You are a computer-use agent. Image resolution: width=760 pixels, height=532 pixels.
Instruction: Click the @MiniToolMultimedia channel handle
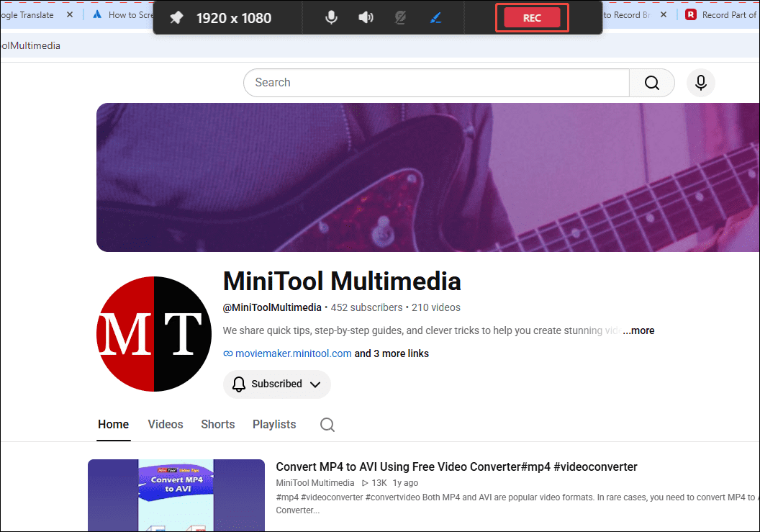(x=272, y=307)
